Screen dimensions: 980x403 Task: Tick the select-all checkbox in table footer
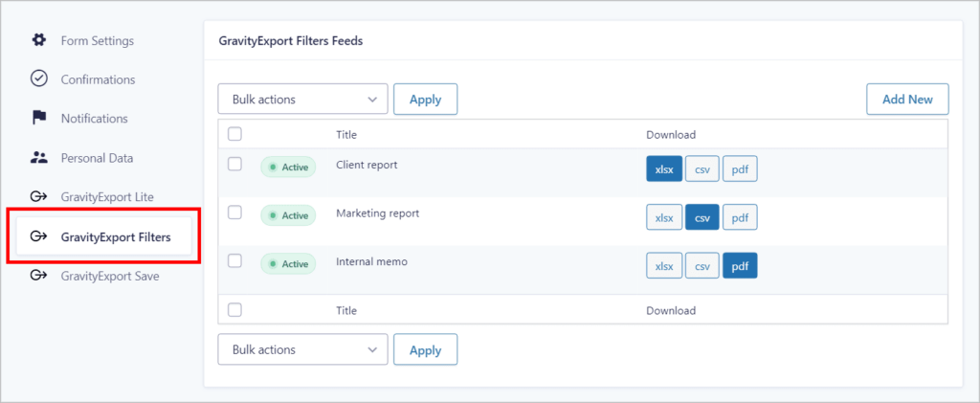(234, 309)
